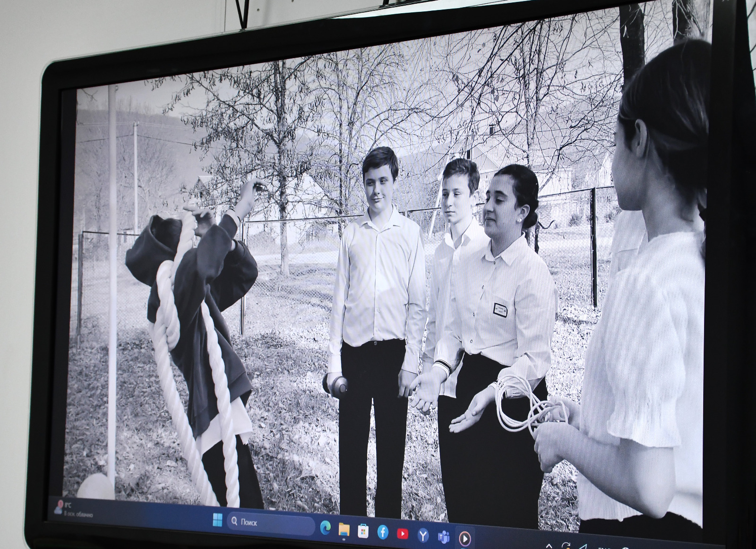Viewport: 756px width, 549px height.
Task: Expand hidden system tray icons chevron
Action: click(549, 545)
